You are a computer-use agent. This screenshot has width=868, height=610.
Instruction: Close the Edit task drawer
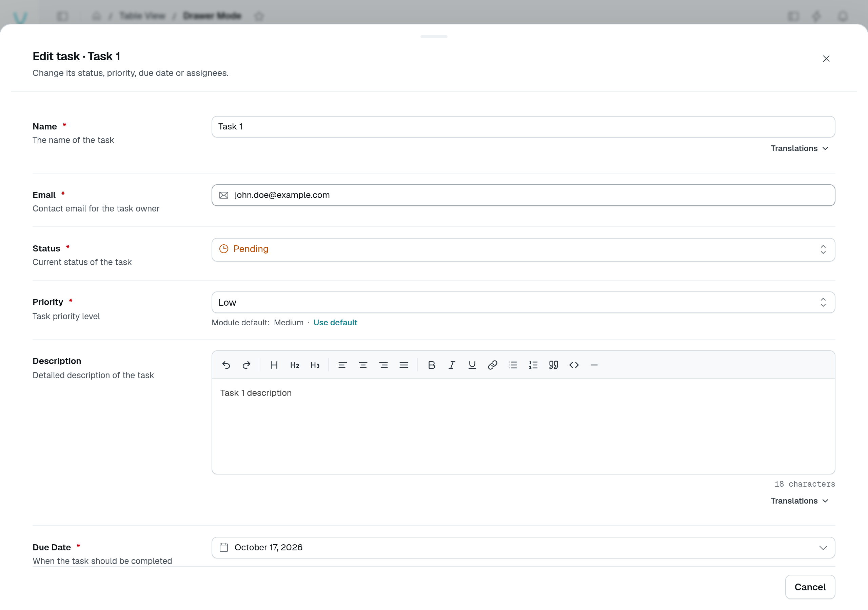click(826, 59)
